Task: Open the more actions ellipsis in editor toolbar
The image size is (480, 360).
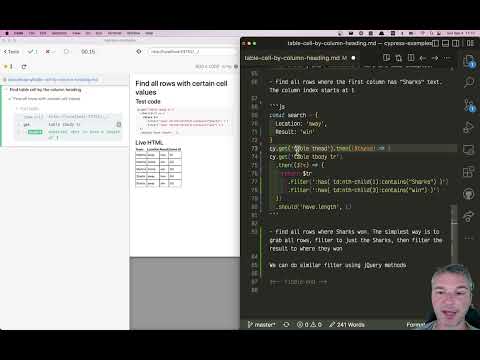Action: point(447,58)
